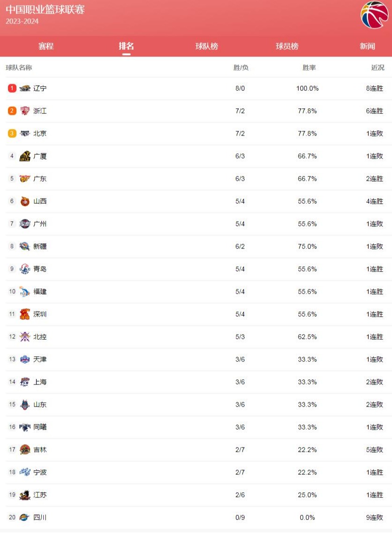Click the 江苏 team logo
This screenshot has width=392, height=536.
[x=25, y=495]
